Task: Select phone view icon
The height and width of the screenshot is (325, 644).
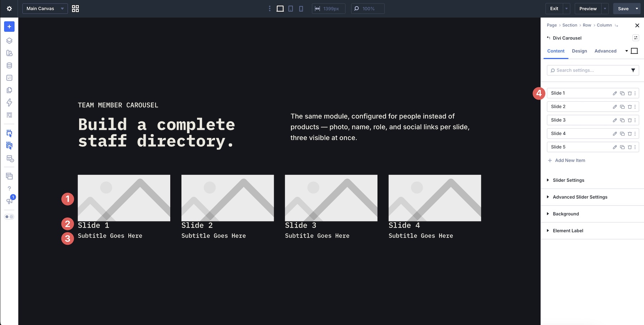Action: [x=301, y=9]
